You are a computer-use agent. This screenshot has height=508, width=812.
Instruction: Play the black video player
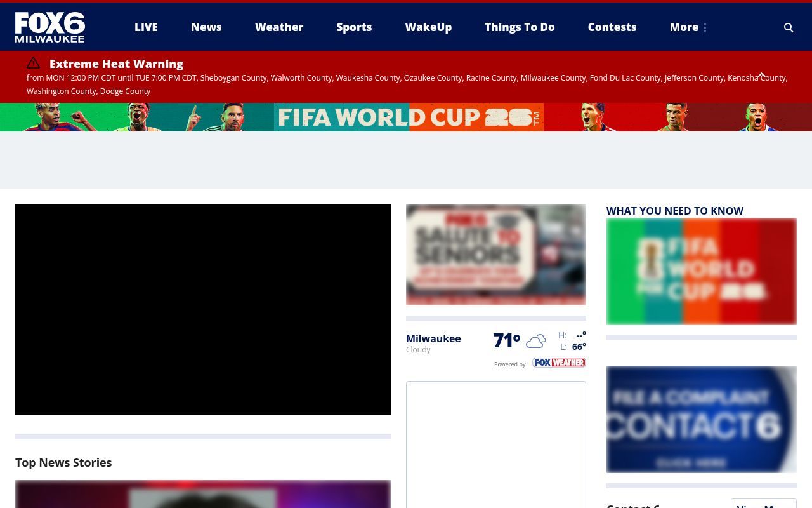pos(203,309)
